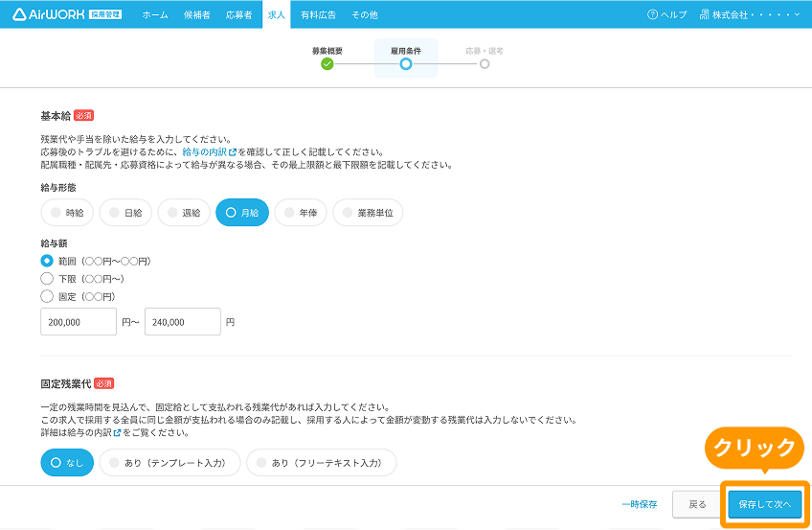Expand the company account dropdown chevron
The height and width of the screenshot is (530, 812).
point(797,14)
